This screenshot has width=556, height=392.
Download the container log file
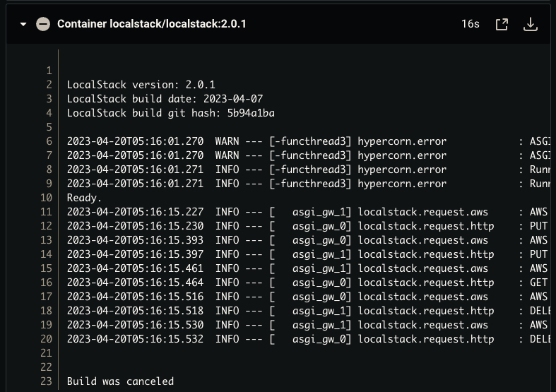(531, 24)
